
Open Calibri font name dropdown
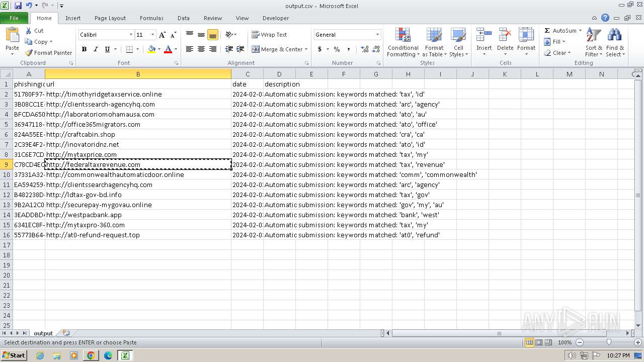pyautogui.click(x=131, y=35)
